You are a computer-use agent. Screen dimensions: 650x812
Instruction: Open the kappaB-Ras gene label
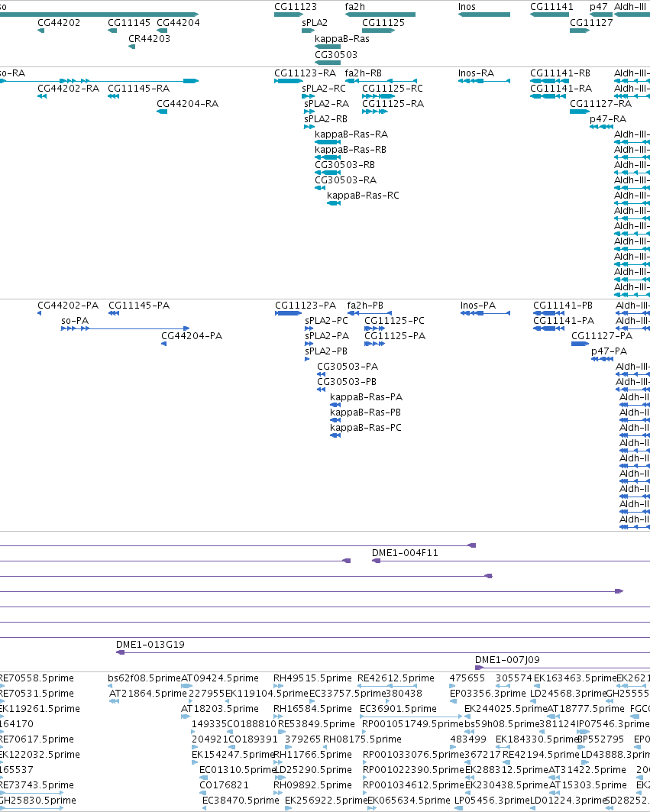pos(342,39)
